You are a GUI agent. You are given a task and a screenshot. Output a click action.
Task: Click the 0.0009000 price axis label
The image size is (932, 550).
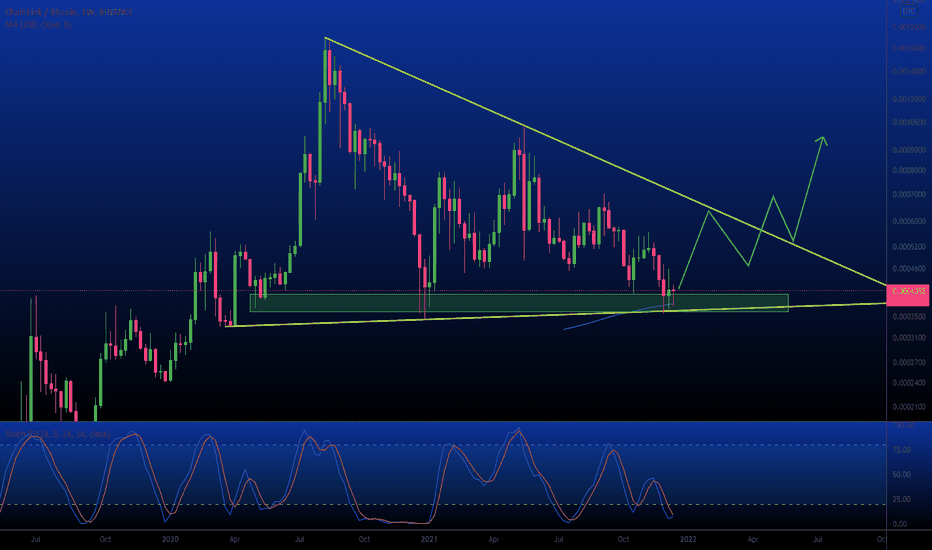pos(909,150)
